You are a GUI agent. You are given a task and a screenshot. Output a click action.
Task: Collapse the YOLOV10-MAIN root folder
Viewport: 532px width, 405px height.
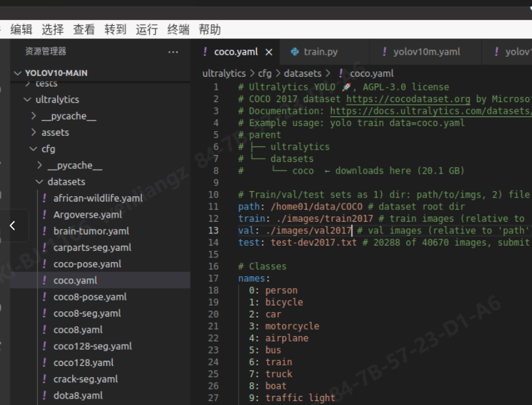click(x=18, y=73)
